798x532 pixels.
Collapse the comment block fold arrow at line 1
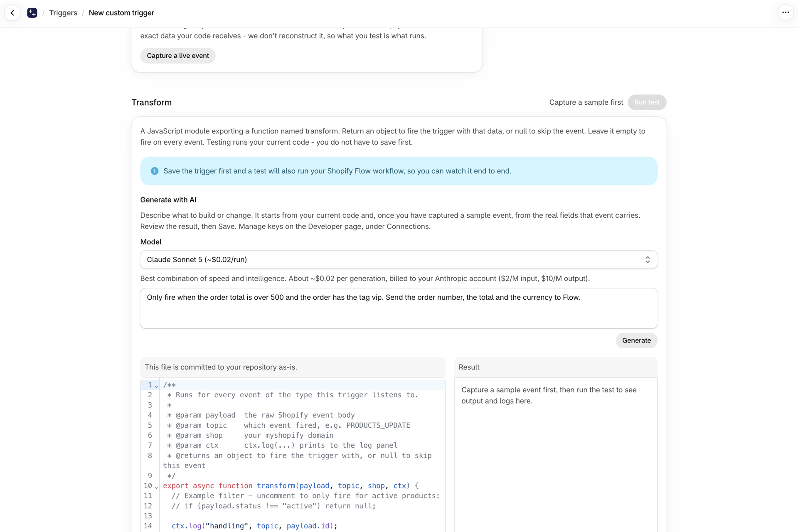click(x=156, y=386)
